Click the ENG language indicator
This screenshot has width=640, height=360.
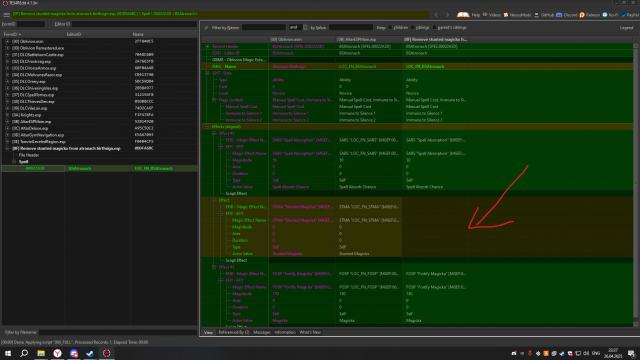(x=596, y=353)
